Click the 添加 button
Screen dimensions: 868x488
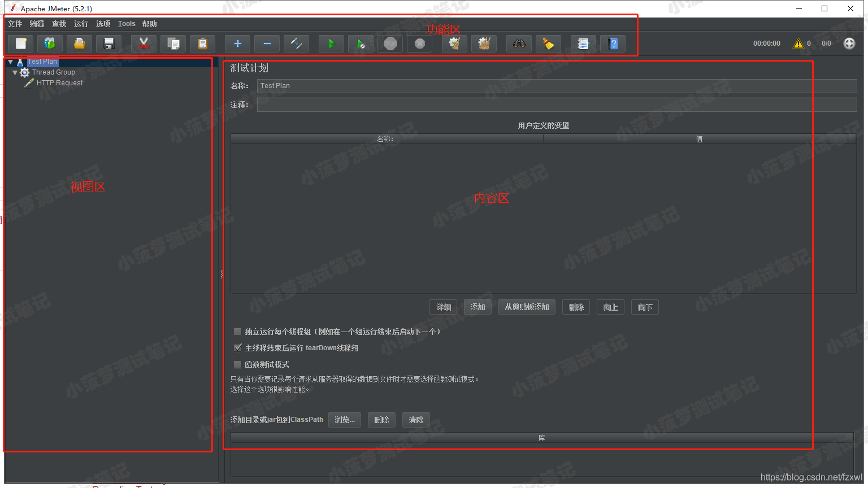click(478, 307)
